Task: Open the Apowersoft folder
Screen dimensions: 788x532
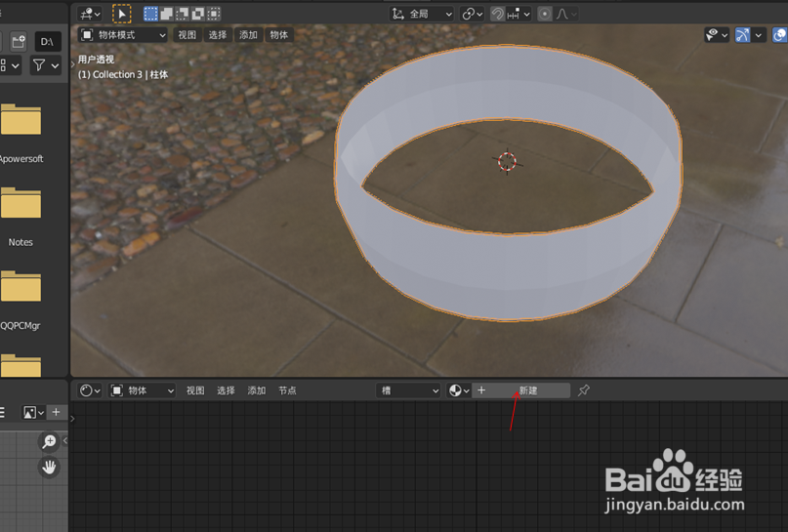Action: [x=21, y=133]
